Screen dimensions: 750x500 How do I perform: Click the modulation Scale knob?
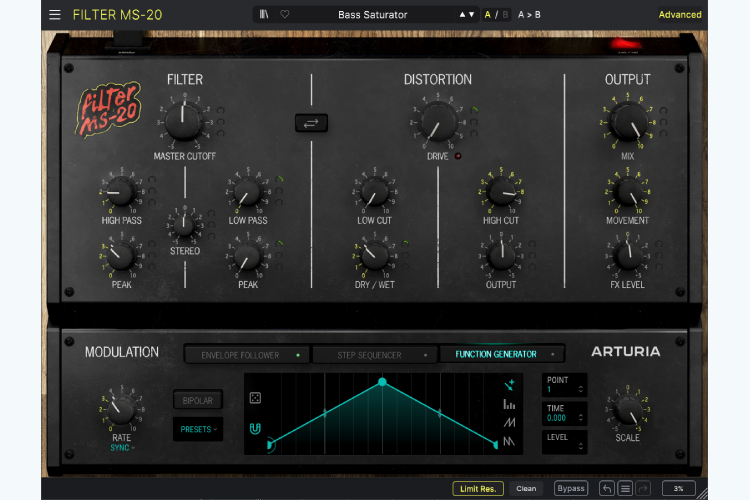[x=628, y=410]
